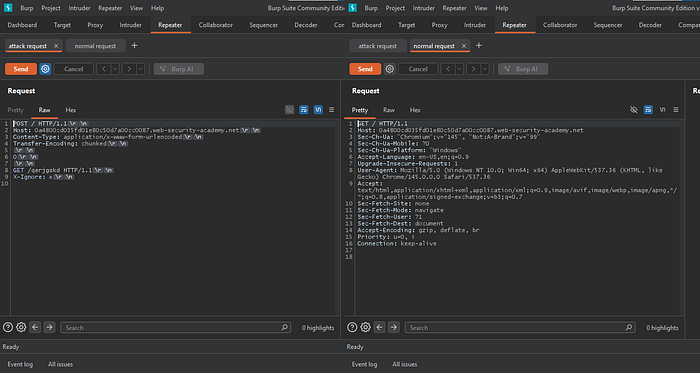The image size is (700, 373).
Task: Jump to next search match in left window
Action: pyautogui.click(x=49, y=327)
